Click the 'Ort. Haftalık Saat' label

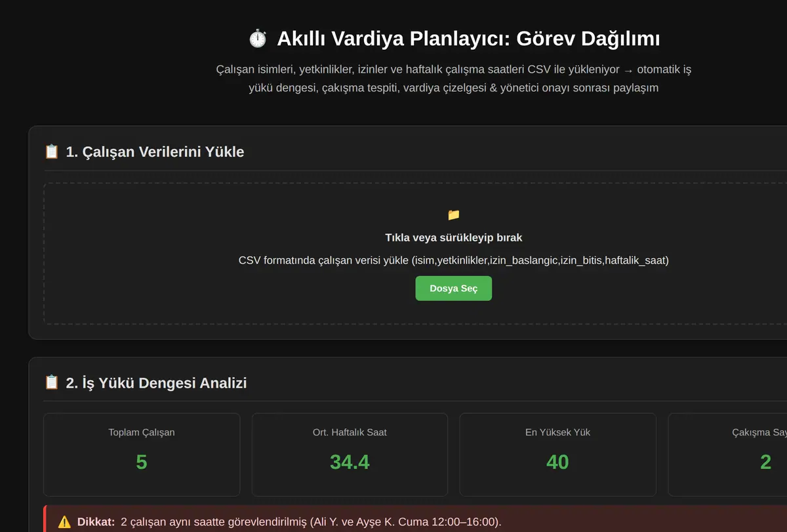(x=350, y=432)
